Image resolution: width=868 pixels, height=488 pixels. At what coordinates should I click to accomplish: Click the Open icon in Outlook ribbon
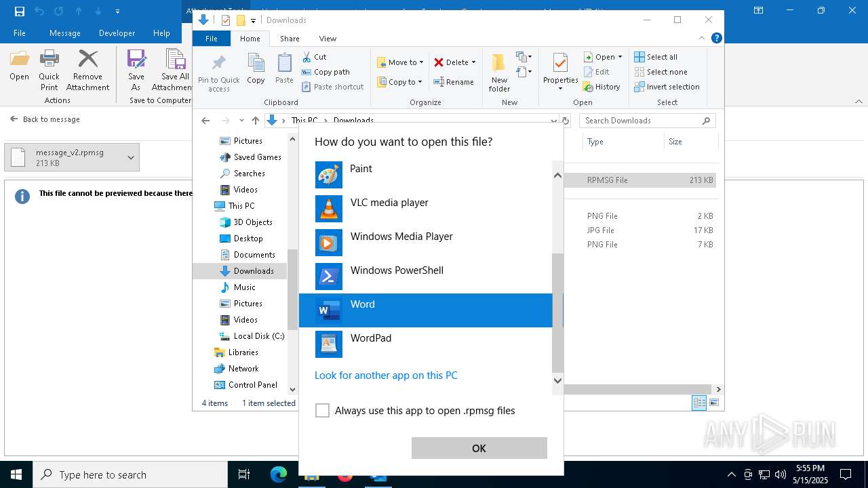pos(19,65)
